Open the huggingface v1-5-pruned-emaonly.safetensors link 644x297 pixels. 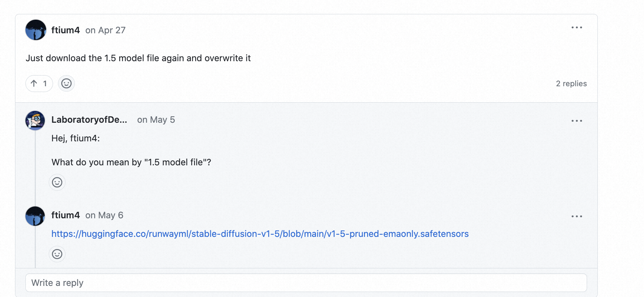pos(260,234)
